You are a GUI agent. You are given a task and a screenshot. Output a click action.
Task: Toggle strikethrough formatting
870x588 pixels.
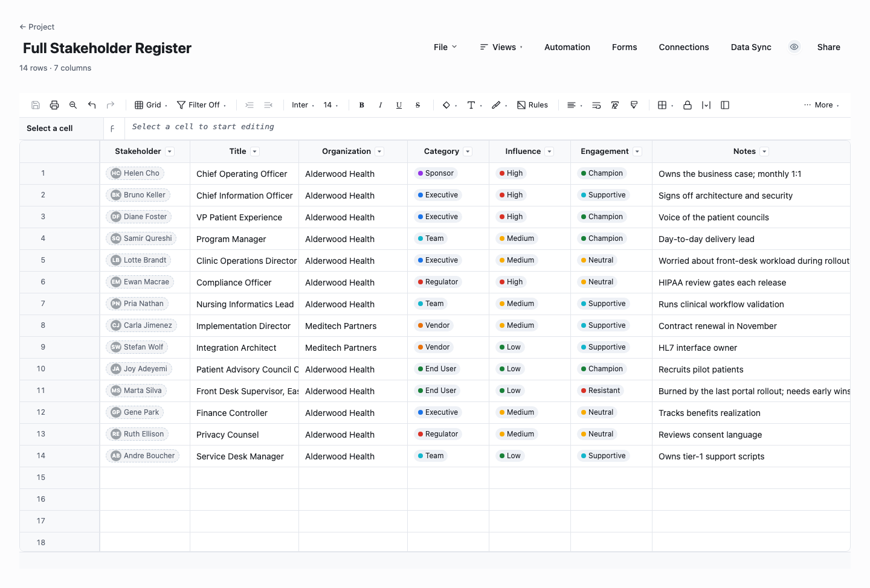[x=417, y=105]
